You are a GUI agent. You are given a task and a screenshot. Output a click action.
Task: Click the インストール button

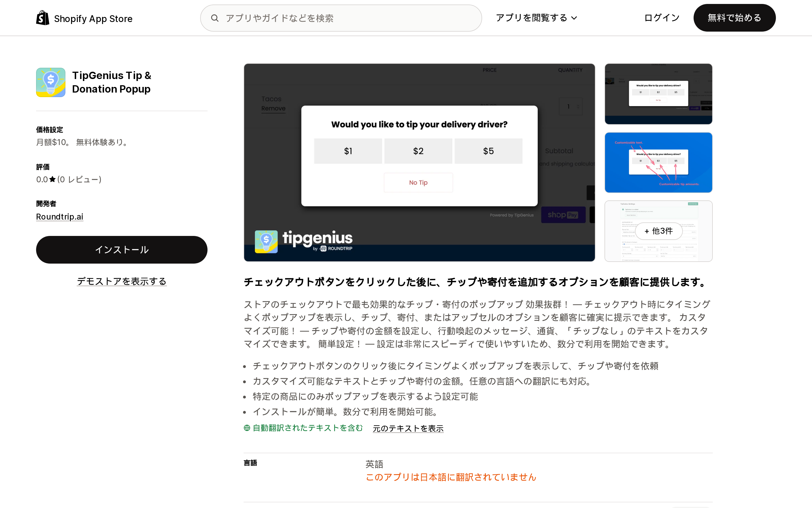click(x=122, y=250)
